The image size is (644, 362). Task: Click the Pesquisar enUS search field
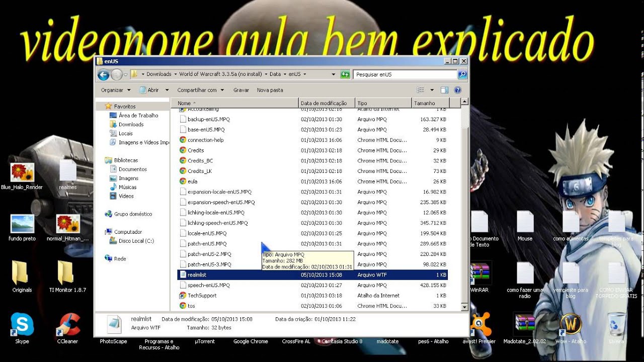coord(405,74)
